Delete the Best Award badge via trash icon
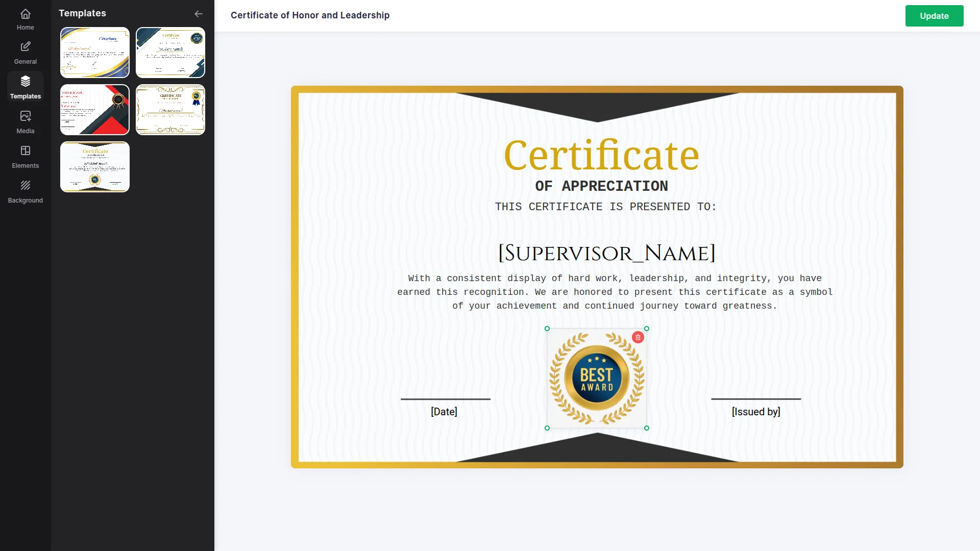 tap(639, 337)
